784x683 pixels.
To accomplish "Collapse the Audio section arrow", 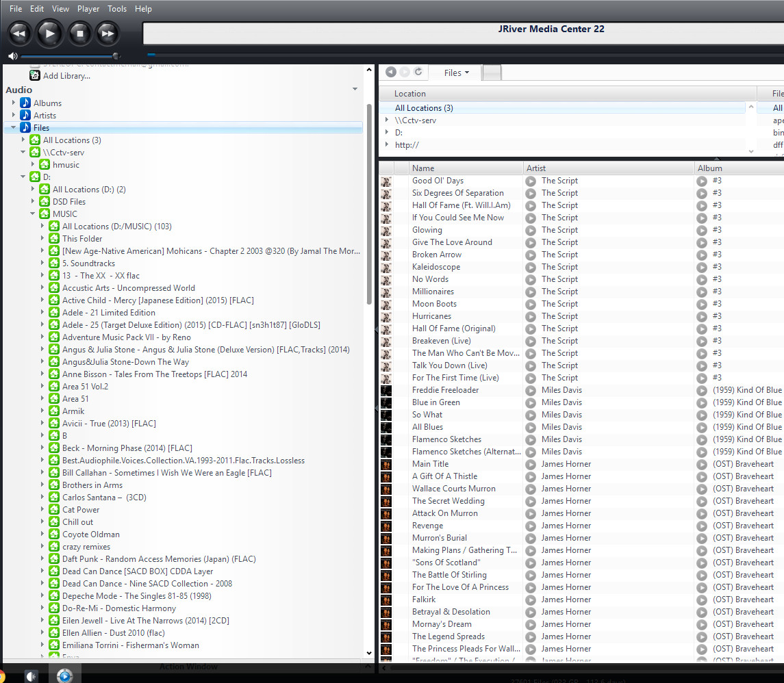I will pos(355,90).
